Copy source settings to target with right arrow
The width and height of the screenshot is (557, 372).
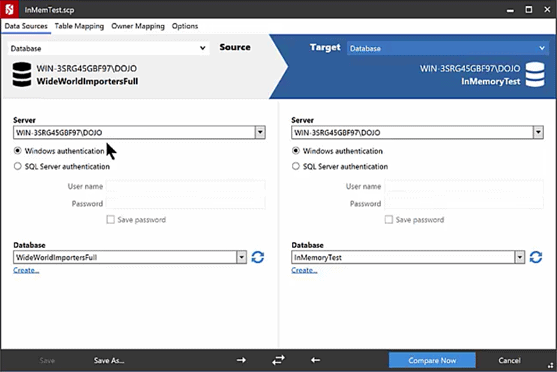pyautogui.click(x=242, y=360)
